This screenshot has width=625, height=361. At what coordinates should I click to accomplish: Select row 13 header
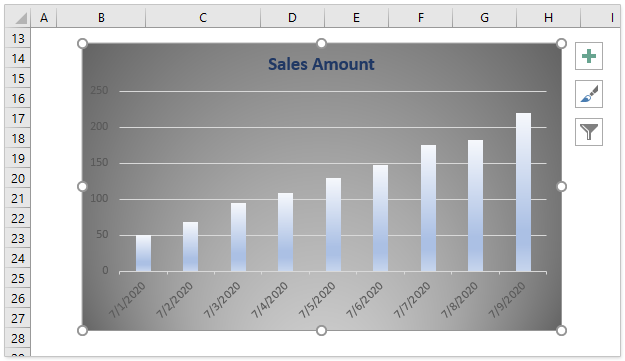[18, 38]
